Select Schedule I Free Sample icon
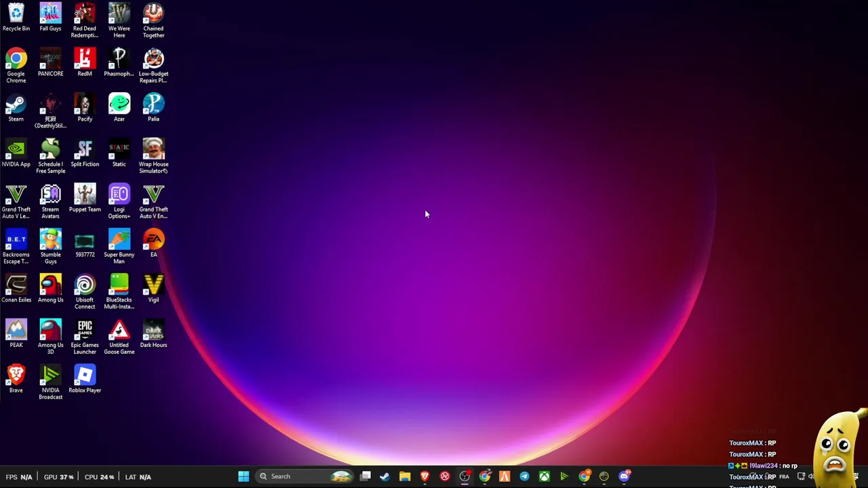Viewport: 868px width, 488px height. coord(50,157)
